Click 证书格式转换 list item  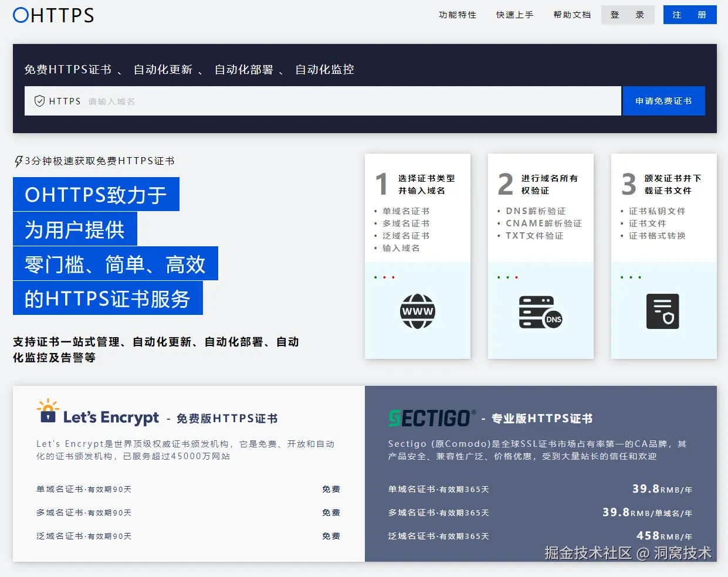pyautogui.click(x=657, y=236)
